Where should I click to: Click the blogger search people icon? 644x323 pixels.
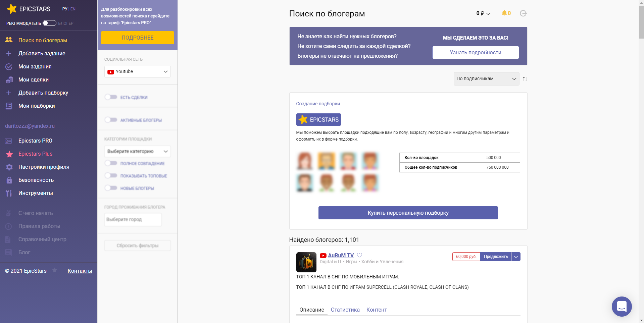click(x=9, y=40)
